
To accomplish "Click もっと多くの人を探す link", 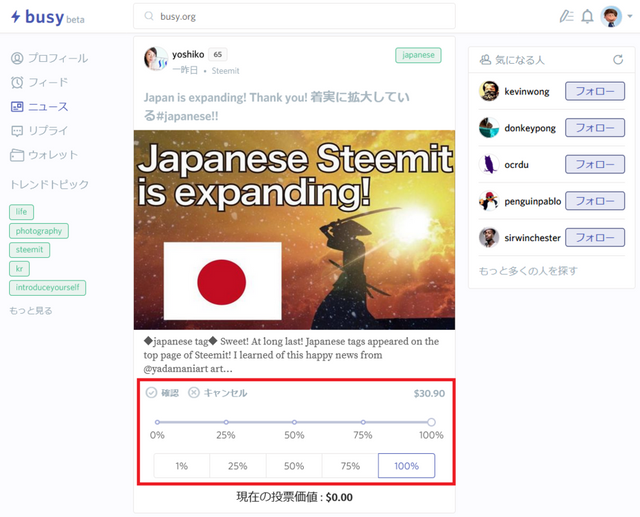I will point(528,271).
